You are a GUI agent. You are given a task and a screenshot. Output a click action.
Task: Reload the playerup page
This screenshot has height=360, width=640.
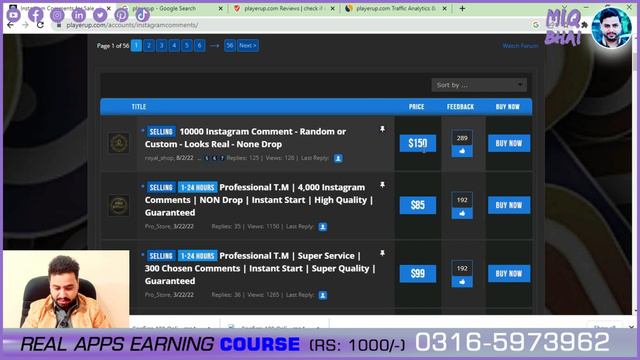click(x=40, y=25)
